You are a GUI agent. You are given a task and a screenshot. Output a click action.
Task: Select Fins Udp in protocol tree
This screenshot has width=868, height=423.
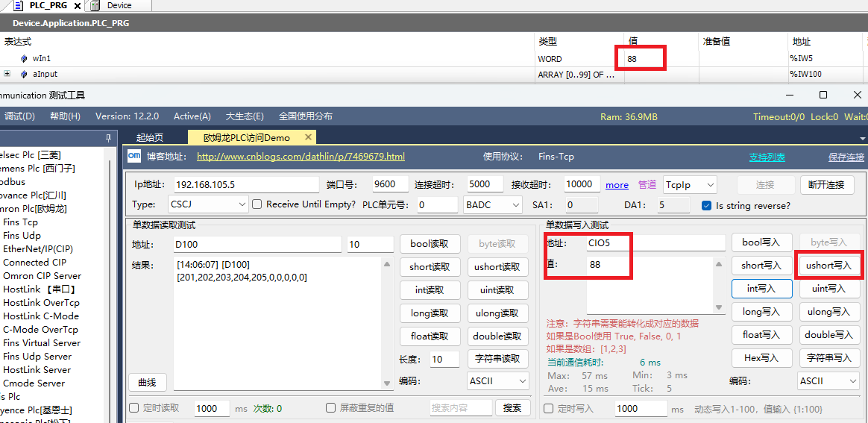coord(22,235)
